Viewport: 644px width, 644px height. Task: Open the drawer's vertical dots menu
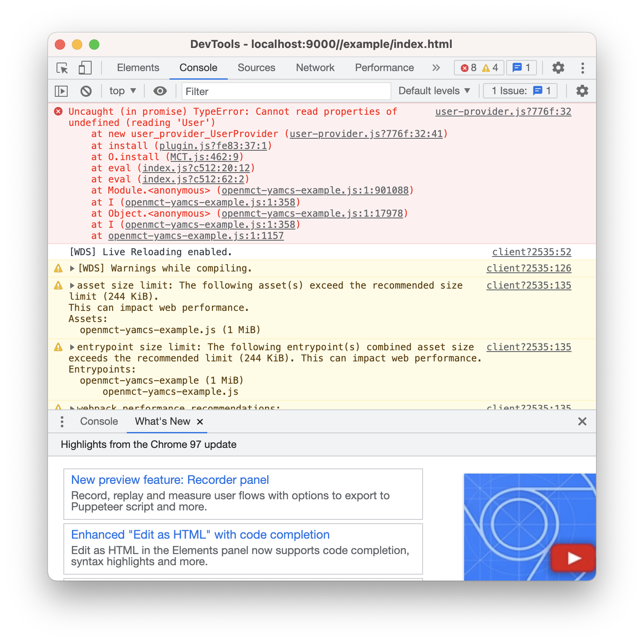click(x=62, y=421)
